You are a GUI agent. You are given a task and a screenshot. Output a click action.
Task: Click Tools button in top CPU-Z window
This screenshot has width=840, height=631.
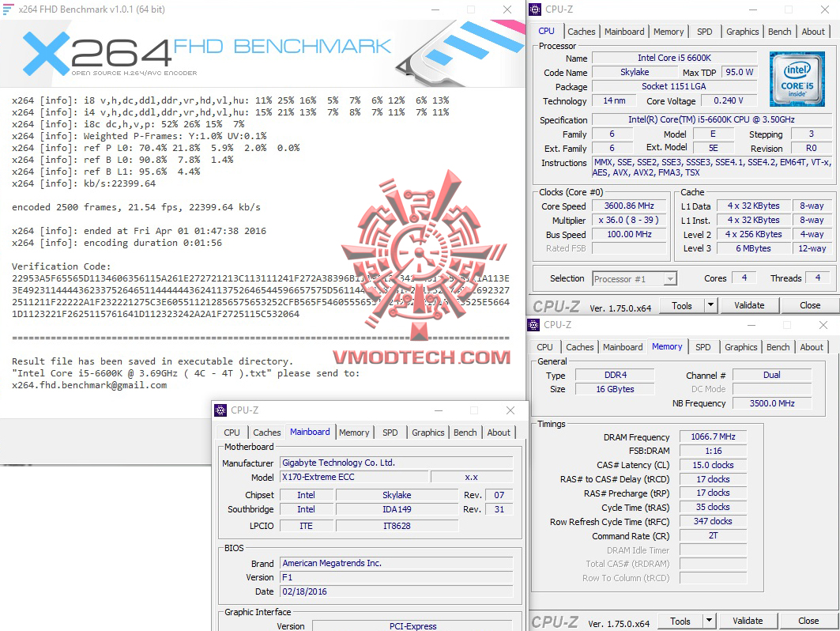point(681,305)
